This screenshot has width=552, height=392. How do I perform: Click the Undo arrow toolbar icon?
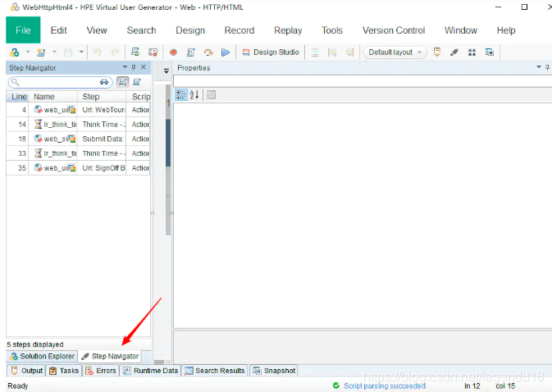click(x=97, y=52)
